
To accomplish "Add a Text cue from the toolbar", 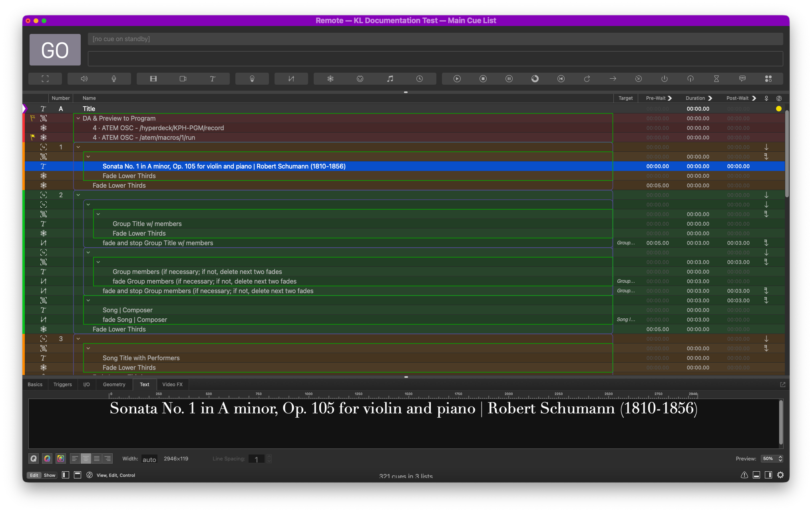I will point(213,79).
